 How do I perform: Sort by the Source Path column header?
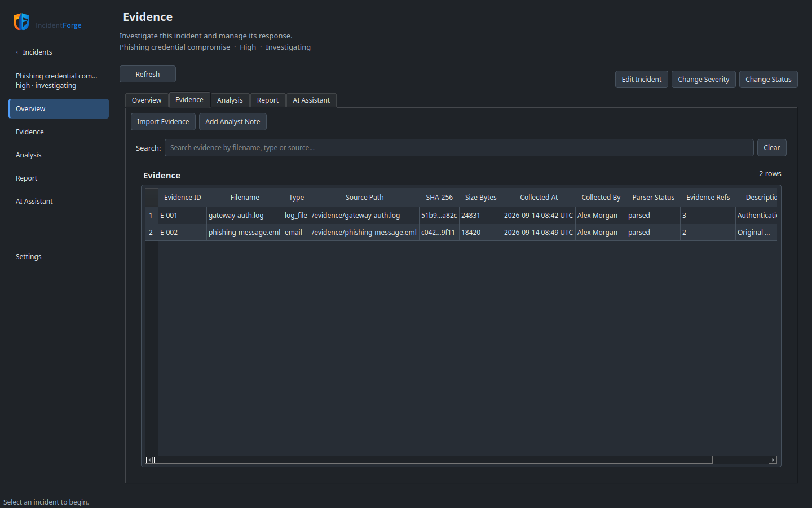click(x=364, y=197)
